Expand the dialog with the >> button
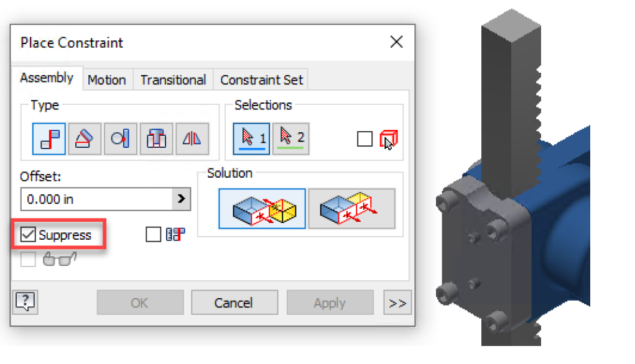 [397, 303]
